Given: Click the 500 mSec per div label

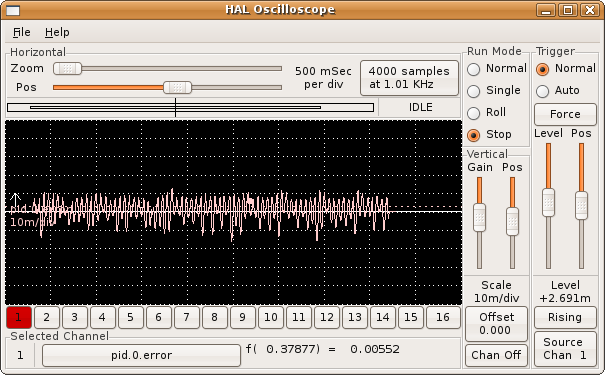Looking at the screenshot, I should [323, 78].
